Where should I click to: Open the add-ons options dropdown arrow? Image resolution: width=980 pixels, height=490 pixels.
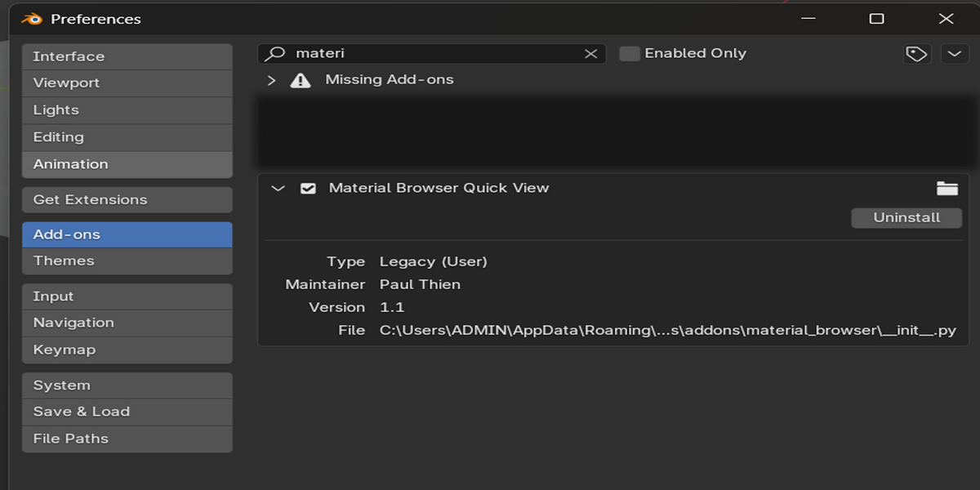(955, 54)
